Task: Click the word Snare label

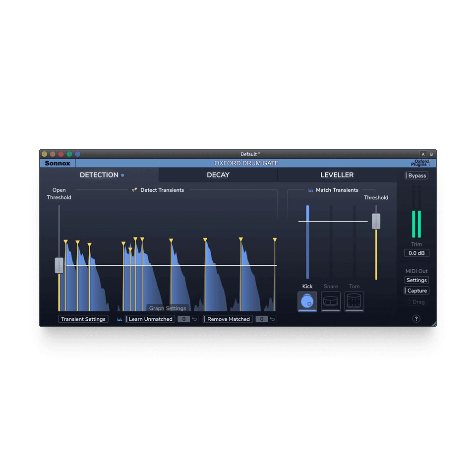Action: (x=331, y=286)
